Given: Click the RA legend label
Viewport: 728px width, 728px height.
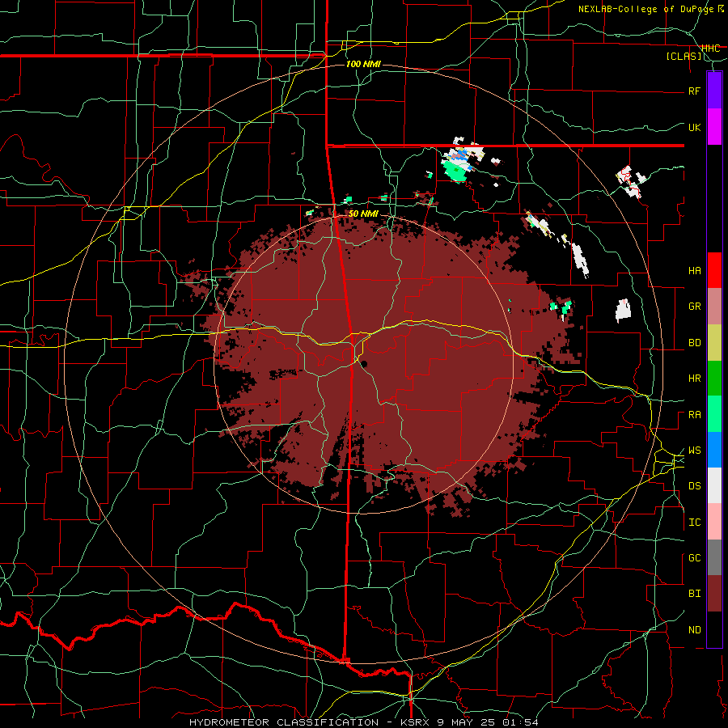Looking at the screenshot, I should click(x=695, y=415).
